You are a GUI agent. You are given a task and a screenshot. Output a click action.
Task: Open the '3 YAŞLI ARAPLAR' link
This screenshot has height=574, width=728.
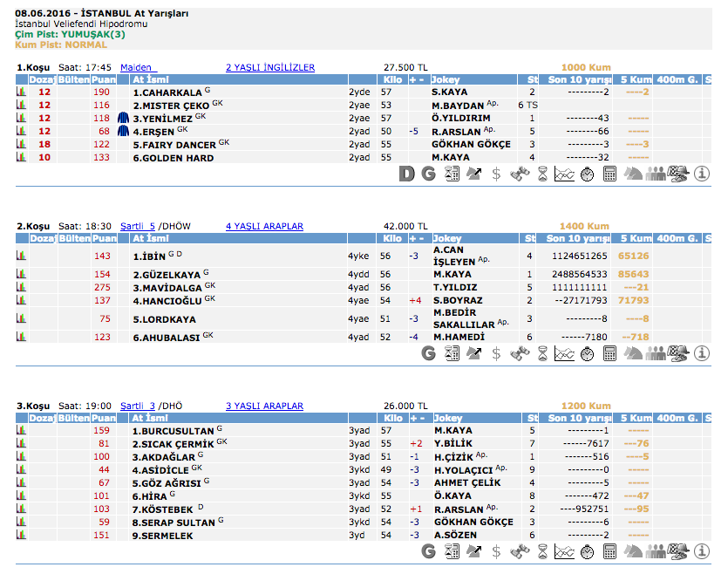[264, 406]
